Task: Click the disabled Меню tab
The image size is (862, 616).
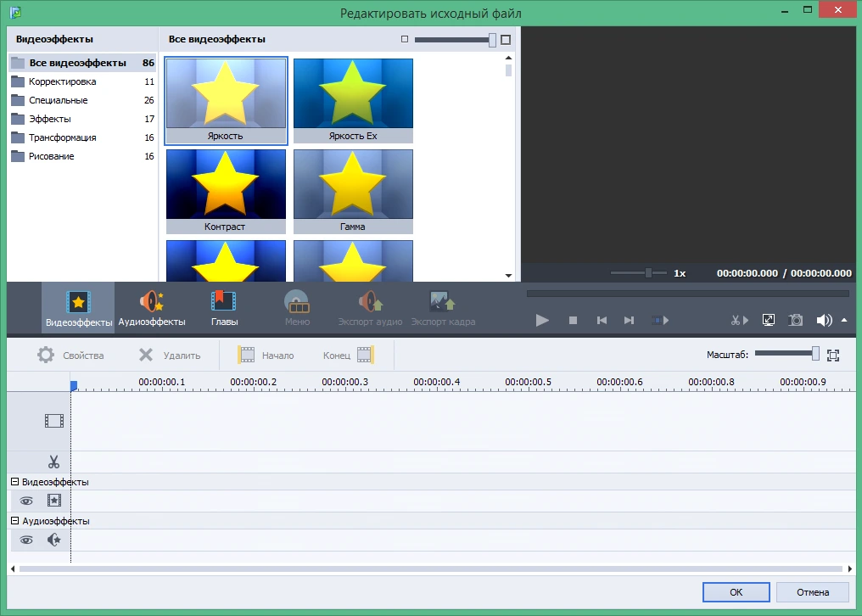Action: (298, 308)
